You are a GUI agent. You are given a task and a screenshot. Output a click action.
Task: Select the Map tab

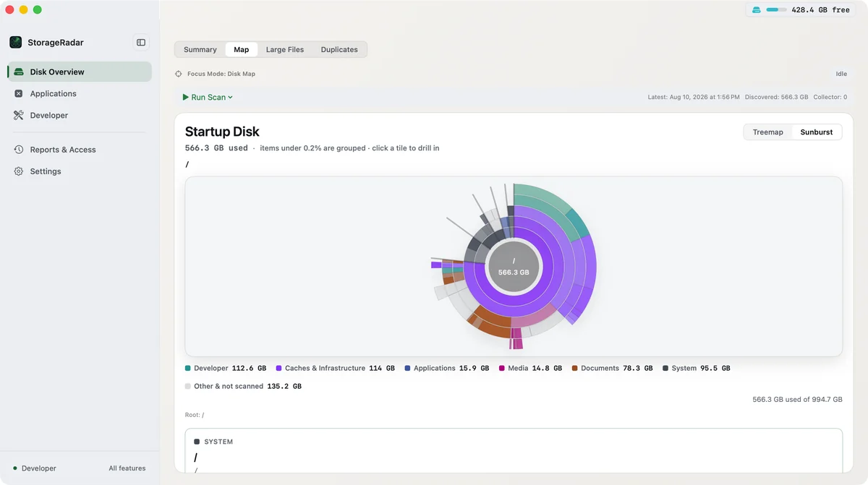[242, 50]
